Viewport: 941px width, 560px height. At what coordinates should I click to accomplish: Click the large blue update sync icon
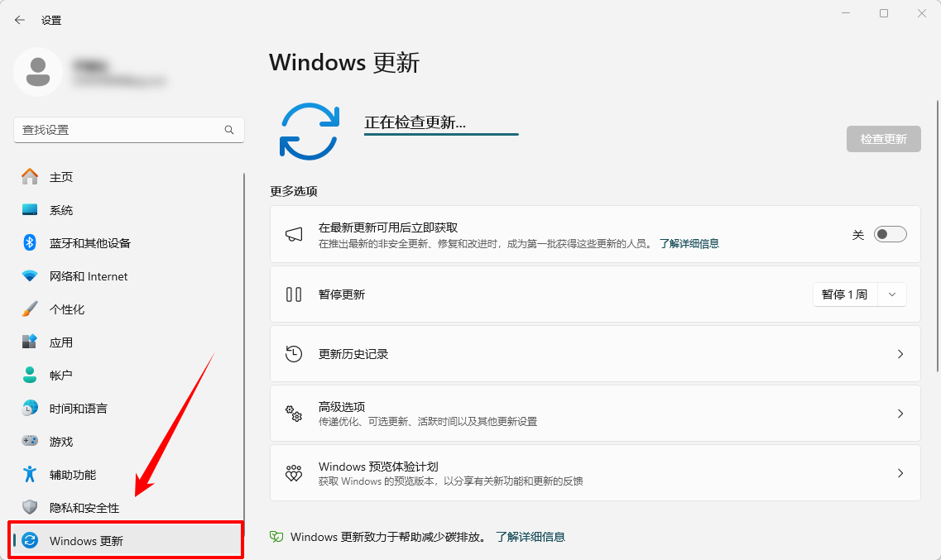[309, 132]
